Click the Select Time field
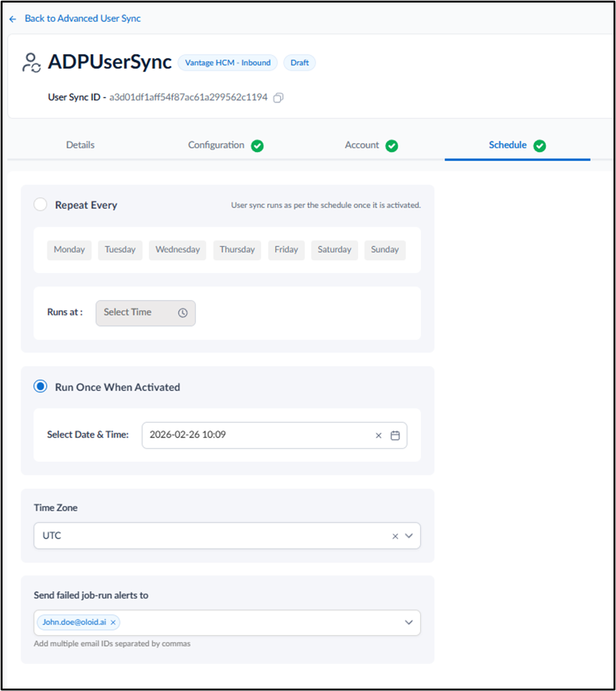Image resolution: width=616 pixels, height=691 pixels. [x=146, y=313]
